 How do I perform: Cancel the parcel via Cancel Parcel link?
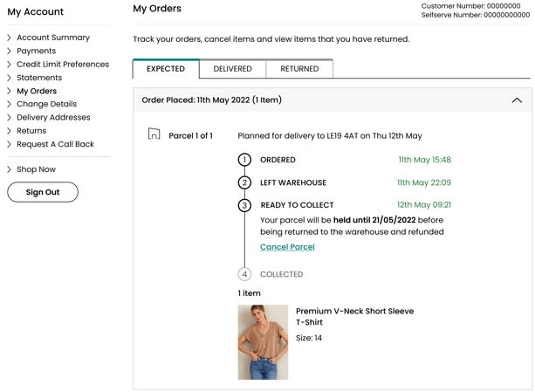(287, 247)
